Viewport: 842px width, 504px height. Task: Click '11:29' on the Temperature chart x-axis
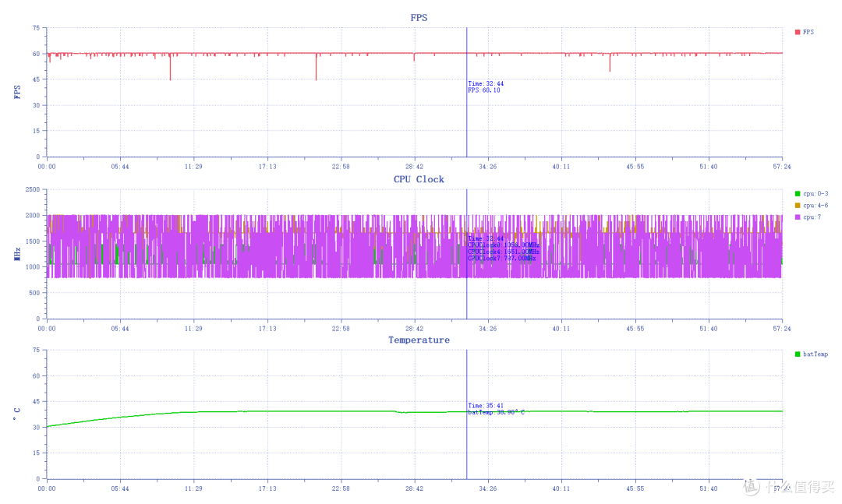coord(194,489)
